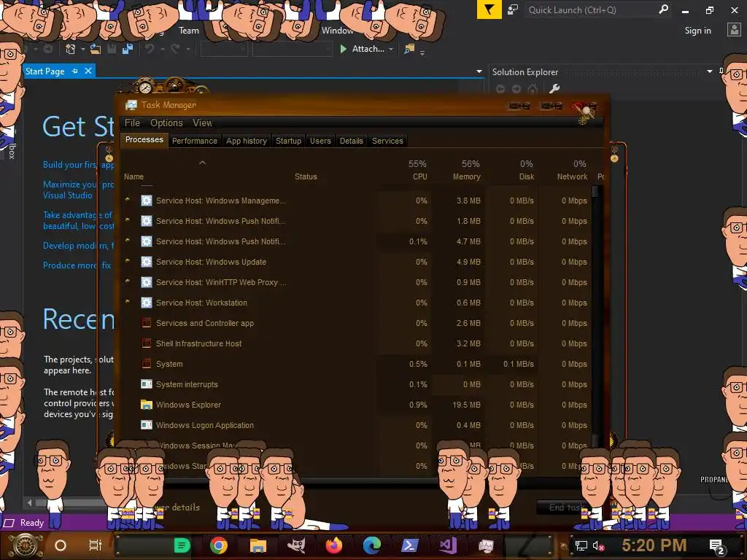The width and height of the screenshot is (747, 560).
Task: Expand Service Host: Windows Management row
Action: [127, 200]
